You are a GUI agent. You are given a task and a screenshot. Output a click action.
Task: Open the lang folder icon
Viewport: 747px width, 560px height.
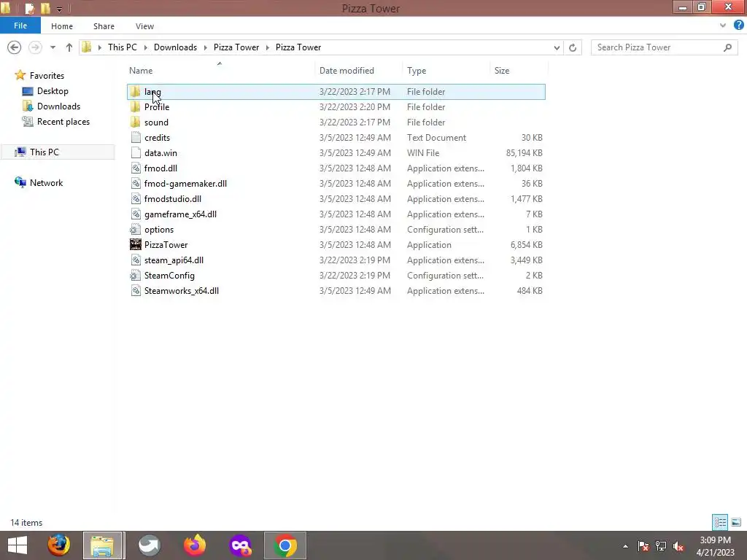click(x=135, y=91)
